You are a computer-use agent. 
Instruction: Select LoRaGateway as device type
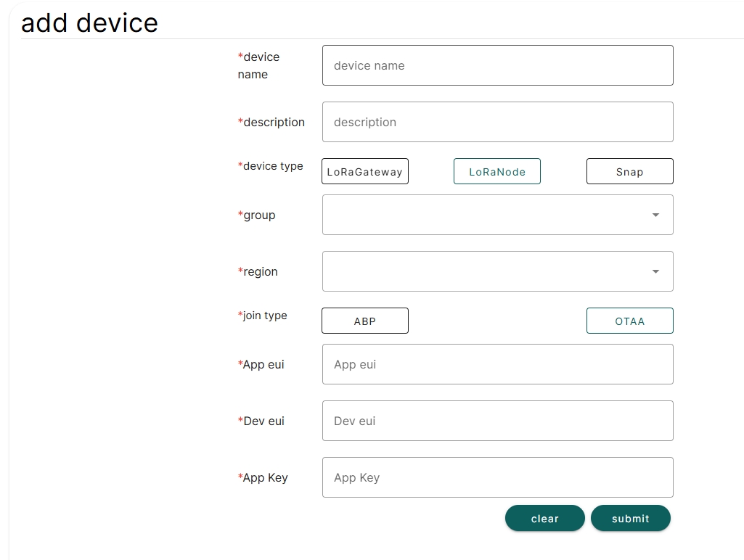click(365, 172)
